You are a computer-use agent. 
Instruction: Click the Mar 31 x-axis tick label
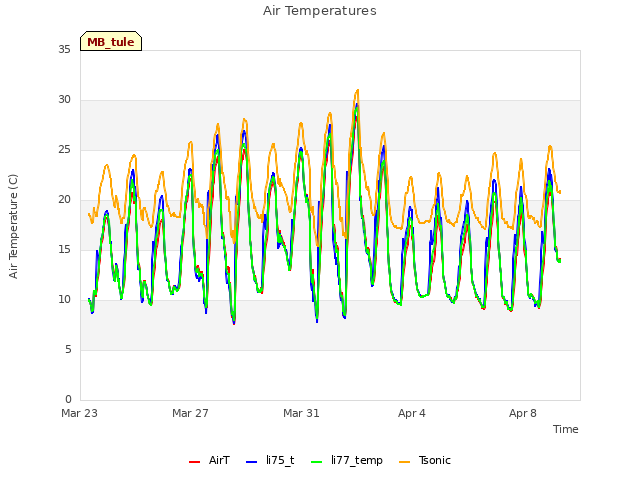click(301, 413)
